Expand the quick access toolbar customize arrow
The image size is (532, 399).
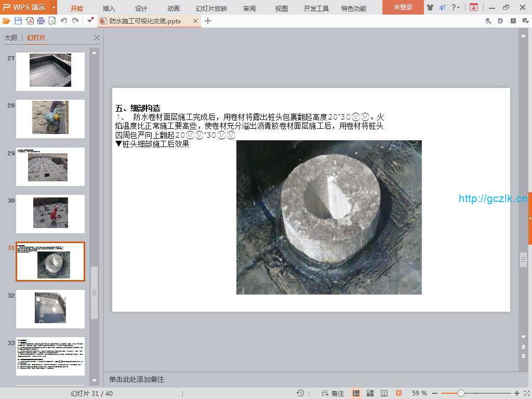90,20
